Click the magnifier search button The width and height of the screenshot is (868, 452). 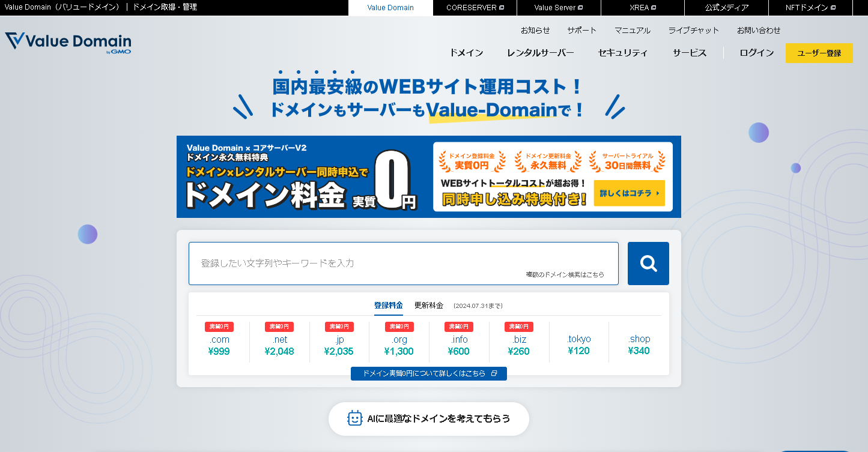pyautogui.click(x=648, y=264)
